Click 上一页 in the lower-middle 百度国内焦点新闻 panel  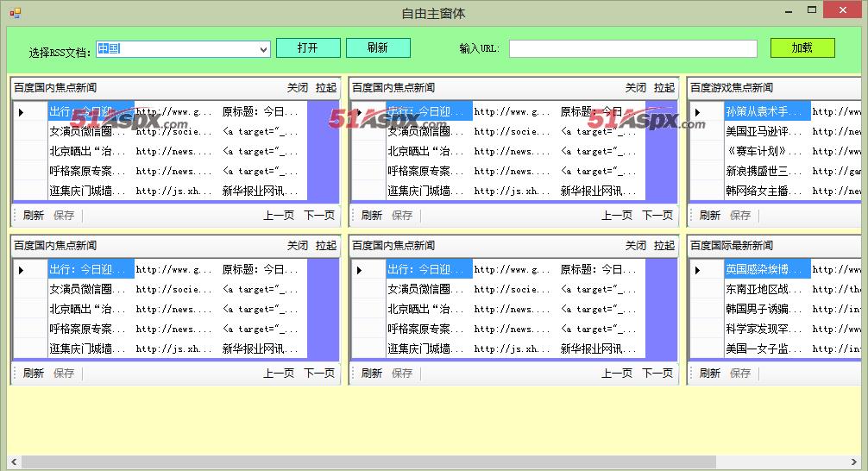pos(617,373)
